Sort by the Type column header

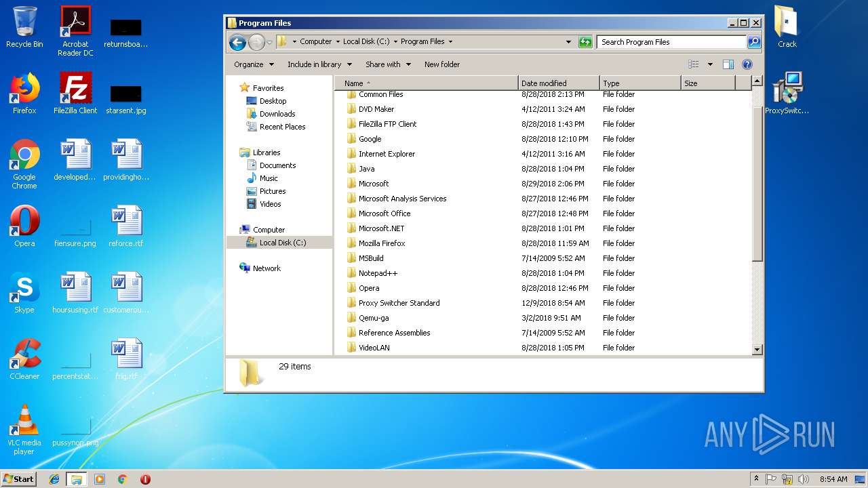pyautogui.click(x=640, y=83)
